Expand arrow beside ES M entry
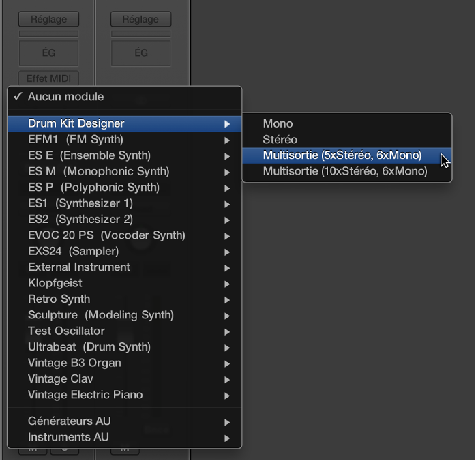Viewport: 476px width, 461px height. (227, 172)
